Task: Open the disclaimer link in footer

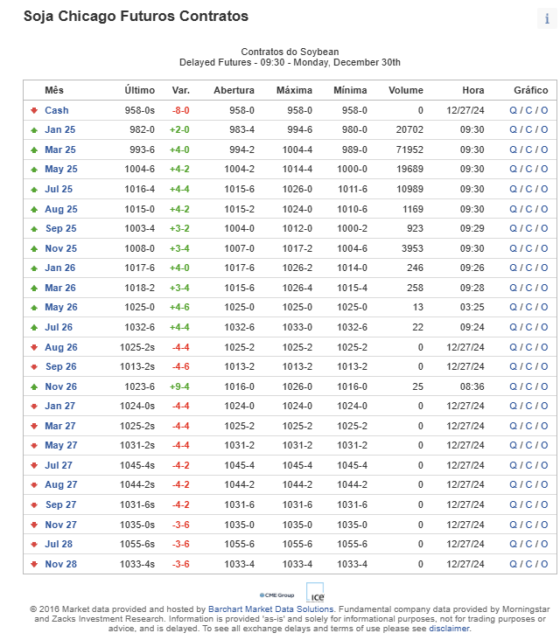Action: click(449, 629)
